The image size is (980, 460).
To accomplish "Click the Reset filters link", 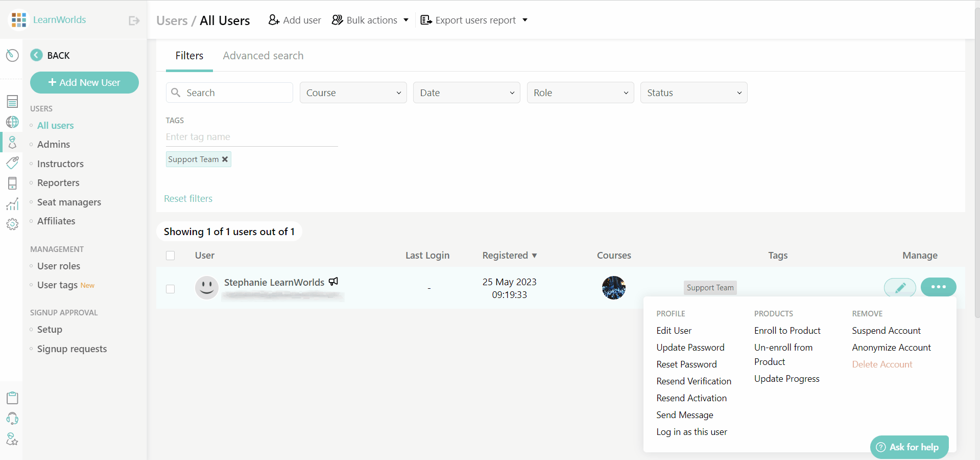I will coord(188,198).
